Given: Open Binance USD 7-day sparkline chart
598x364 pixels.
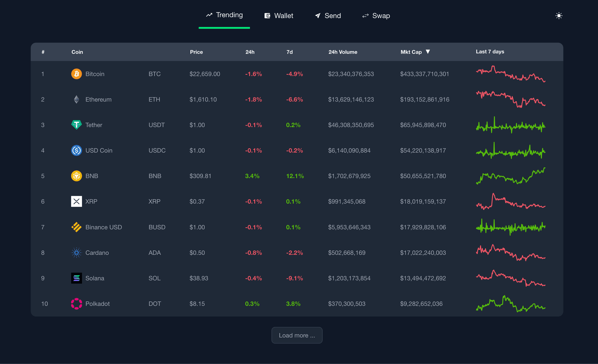Looking at the screenshot, I should tap(511, 227).
